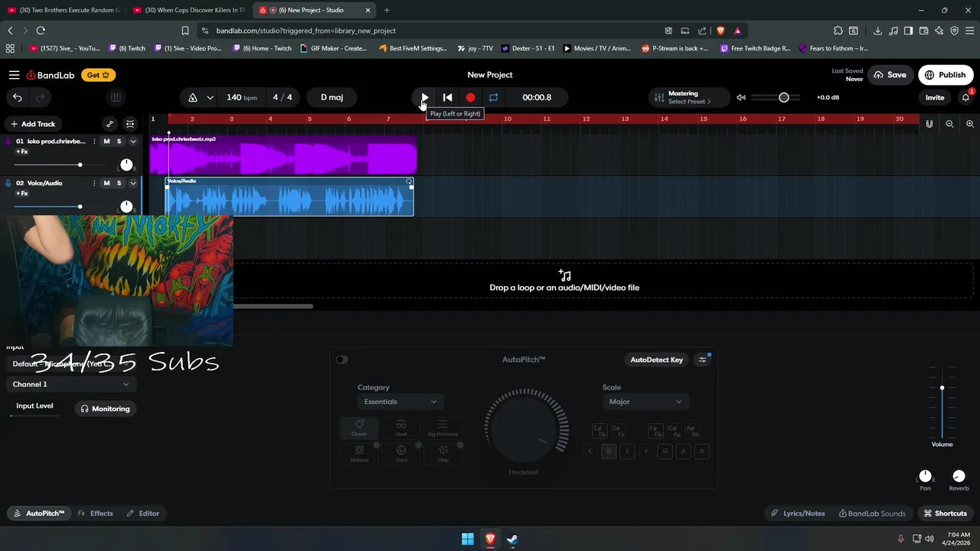Solo track 01 loko prod.chrisvbeatz
980x551 pixels.
click(x=119, y=142)
